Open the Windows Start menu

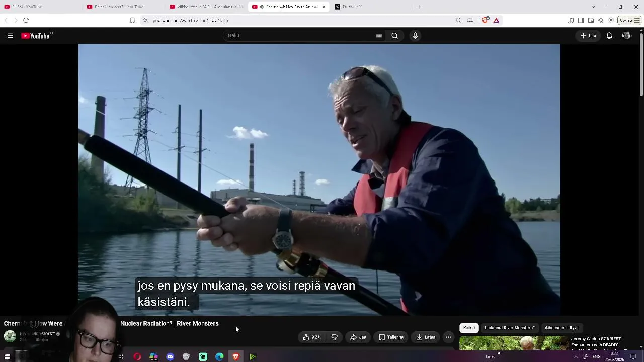click(x=7, y=357)
